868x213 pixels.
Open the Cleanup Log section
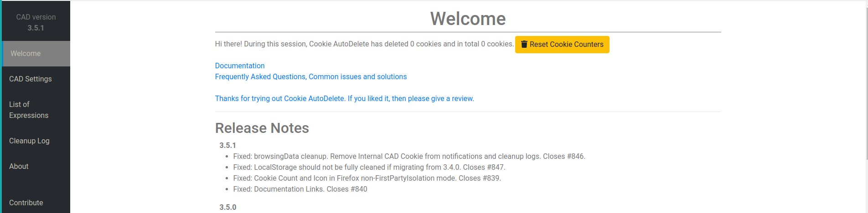29,141
